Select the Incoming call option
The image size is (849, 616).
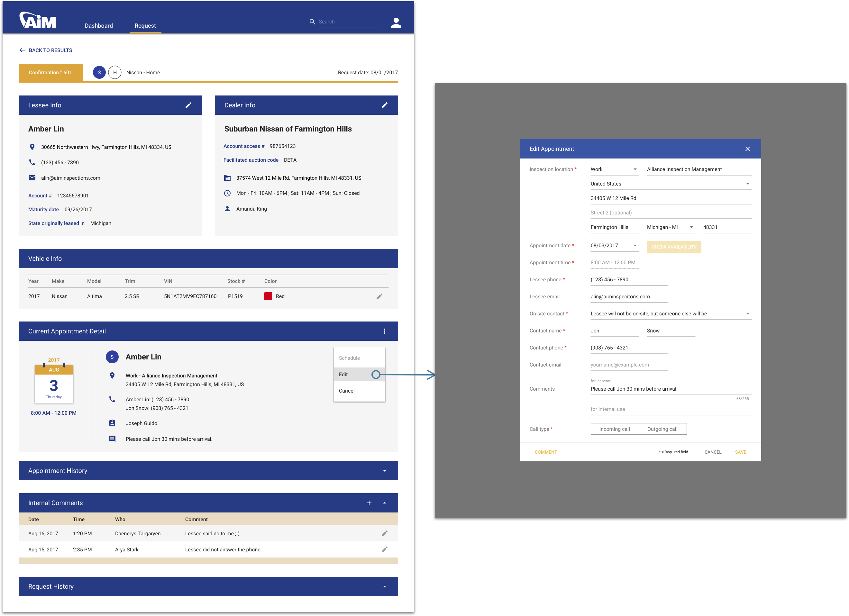(x=614, y=429)
